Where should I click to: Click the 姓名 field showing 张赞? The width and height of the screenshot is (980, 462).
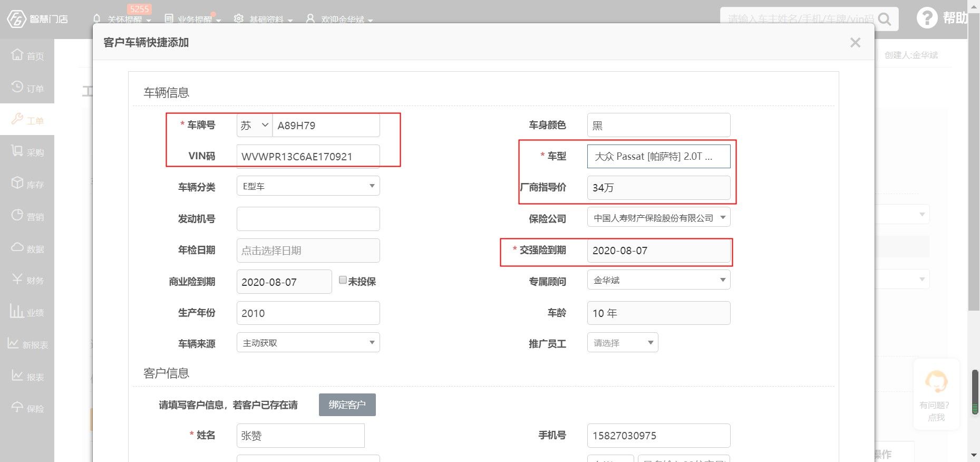tap(300, 436)
